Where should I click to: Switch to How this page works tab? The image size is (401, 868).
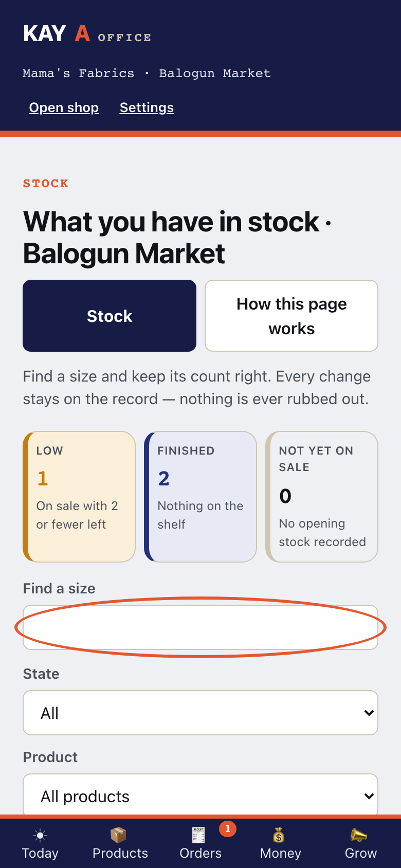point(291,316)
